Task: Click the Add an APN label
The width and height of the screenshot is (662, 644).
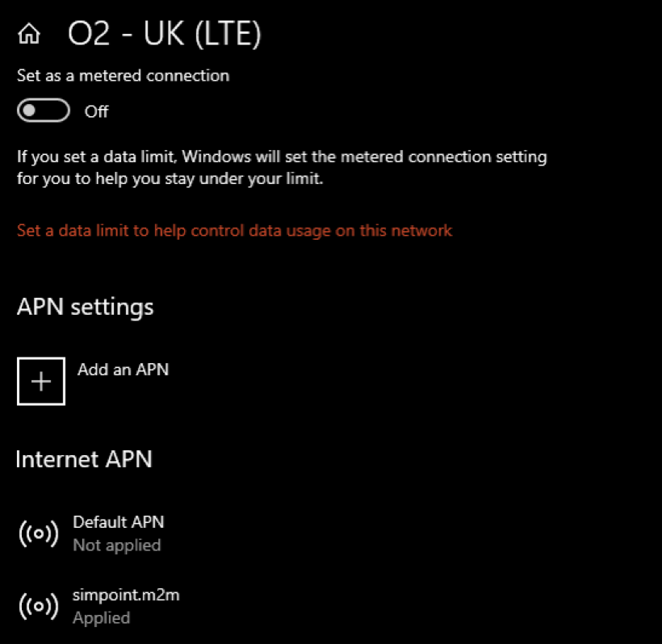Action: tap(123, 370)
